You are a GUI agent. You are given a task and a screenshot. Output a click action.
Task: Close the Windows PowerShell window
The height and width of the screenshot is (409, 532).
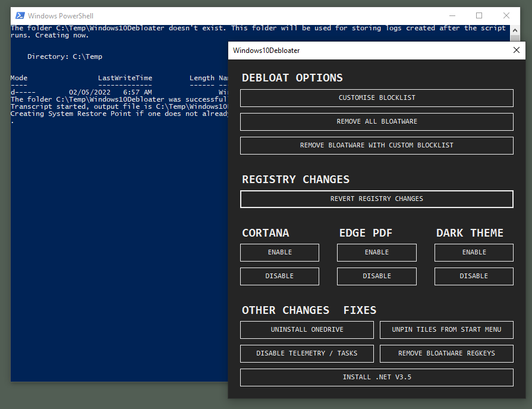point(506,15)
